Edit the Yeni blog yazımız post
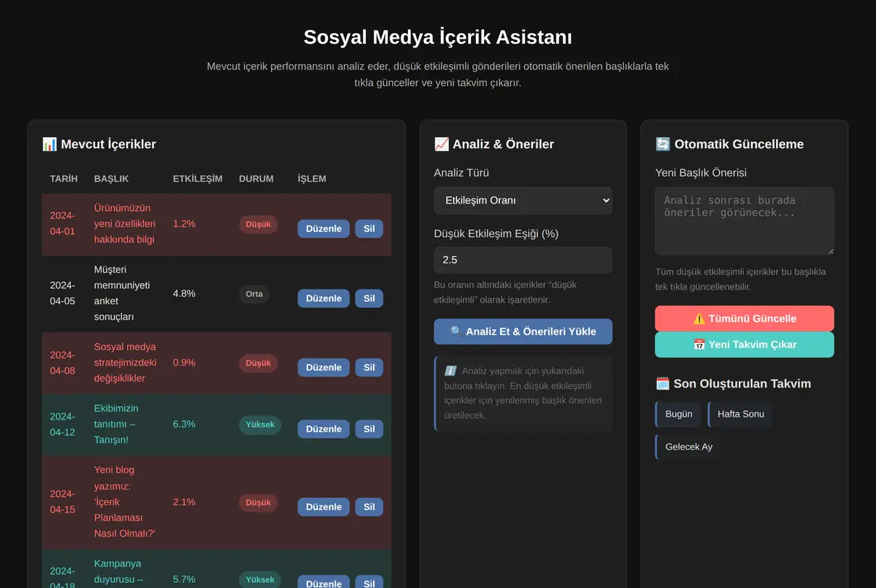 pyautogui.click(x=323, y=507)
